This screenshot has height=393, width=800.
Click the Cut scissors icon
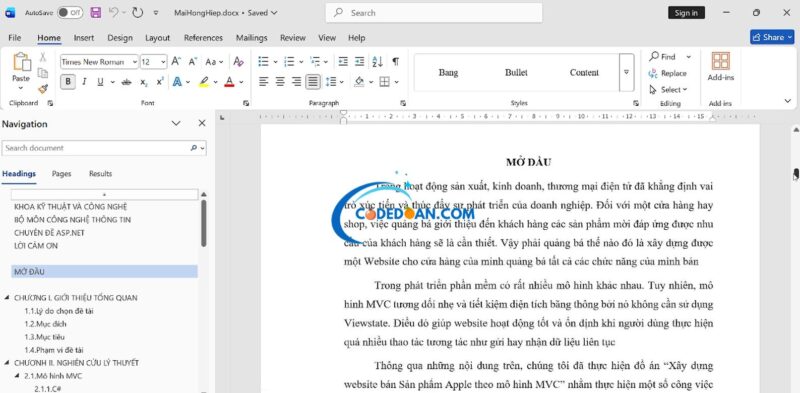tap(43, 57)
